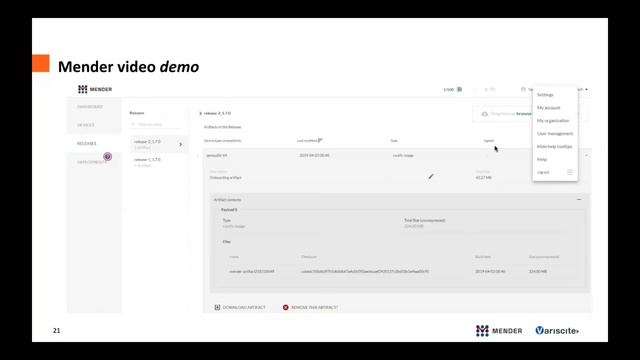Click the user account dropdown arrow in header
640x360 pixels.
tap(587, 89)
